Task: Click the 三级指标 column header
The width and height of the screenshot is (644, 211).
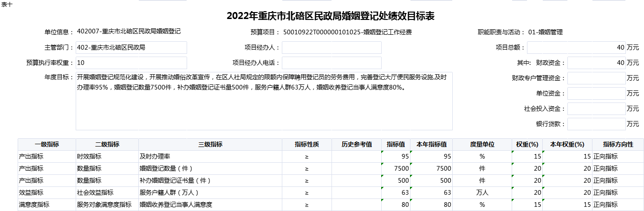Action: click(210, 145)
